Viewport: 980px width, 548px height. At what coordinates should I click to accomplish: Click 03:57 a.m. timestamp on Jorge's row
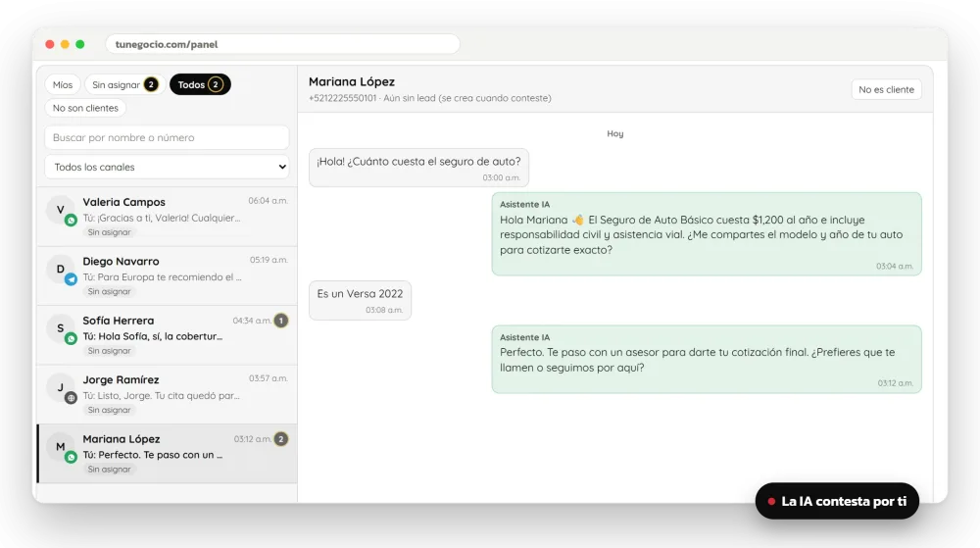pos(269,378)
